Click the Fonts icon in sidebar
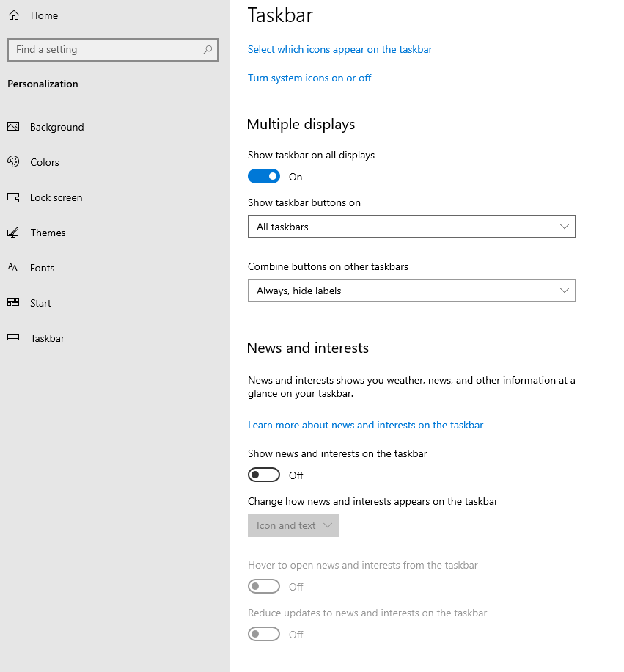The width and height of the screenshot is (624, 672). (x=13, y=268)
